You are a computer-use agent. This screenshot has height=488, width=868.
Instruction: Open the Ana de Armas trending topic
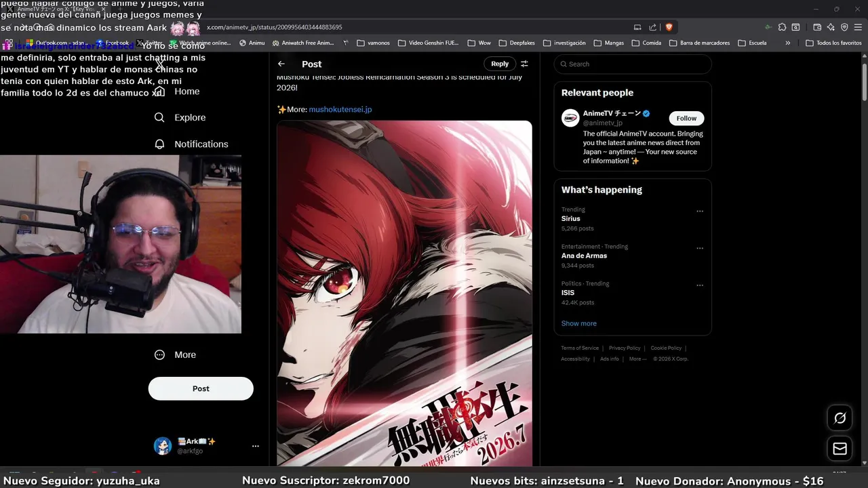584,256
